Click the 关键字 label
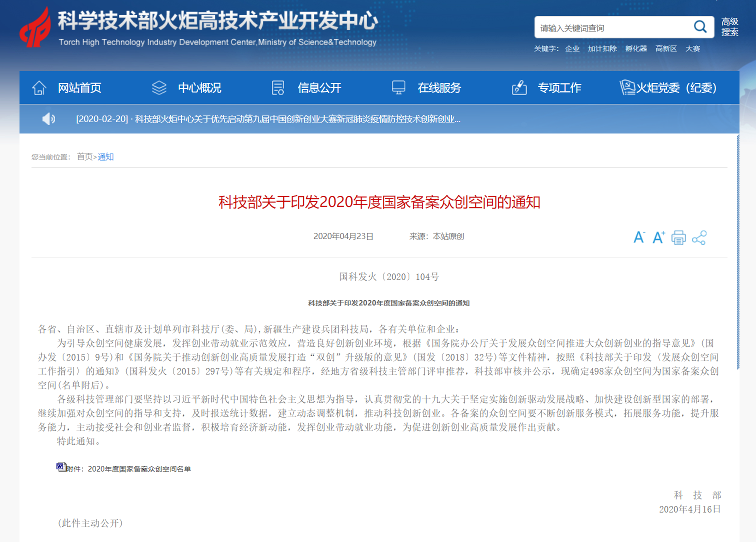 point(546,48)
